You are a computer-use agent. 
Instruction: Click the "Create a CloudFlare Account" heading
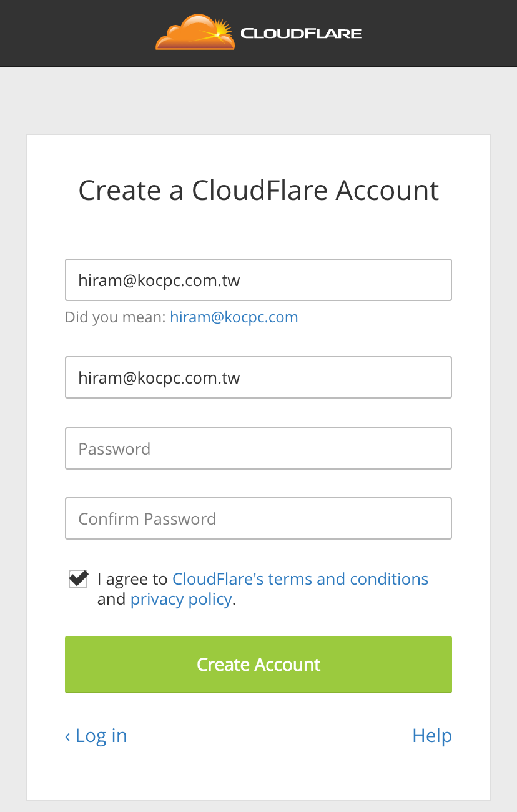click(258, 190)
